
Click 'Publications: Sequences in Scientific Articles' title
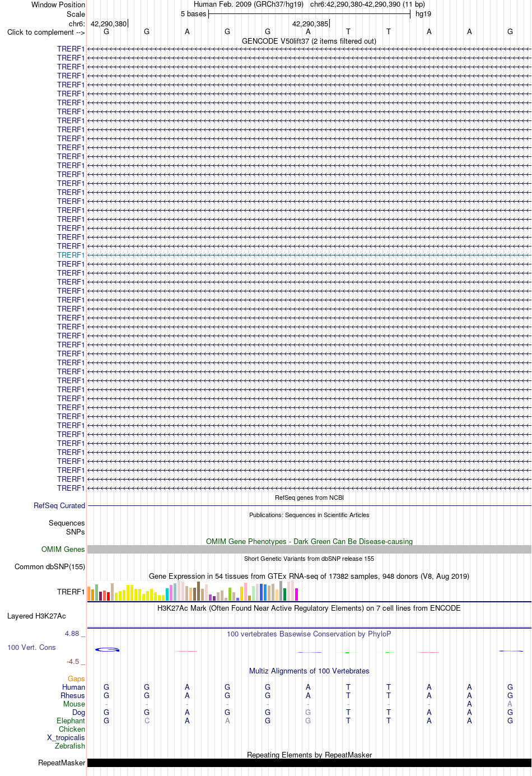coord(309,515)
